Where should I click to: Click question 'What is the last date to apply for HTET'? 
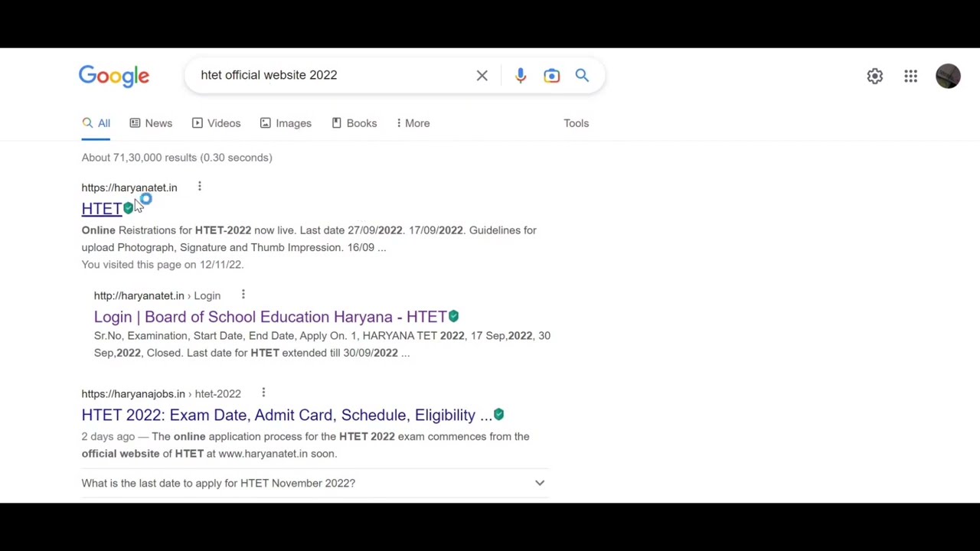pyautogui.click(x=218, y=483)
